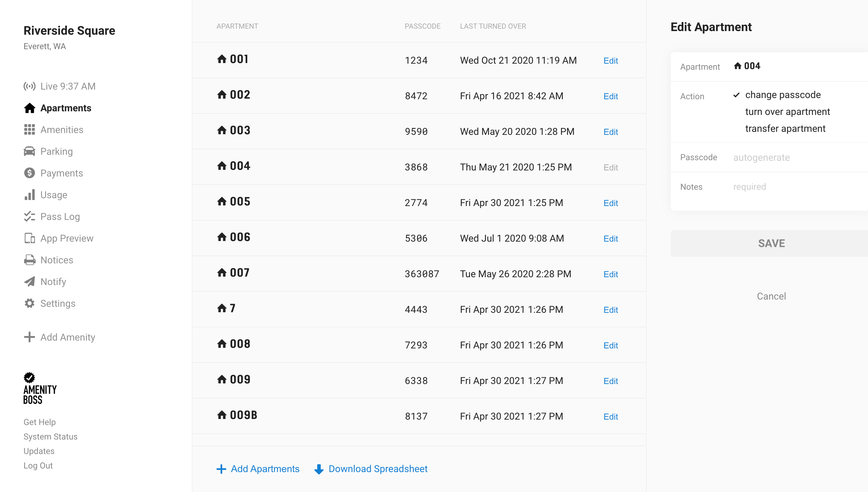Click the App Preview devices icon
Image resolution: width=868 pixels, height=492 pixels.
tap(29, 238)
